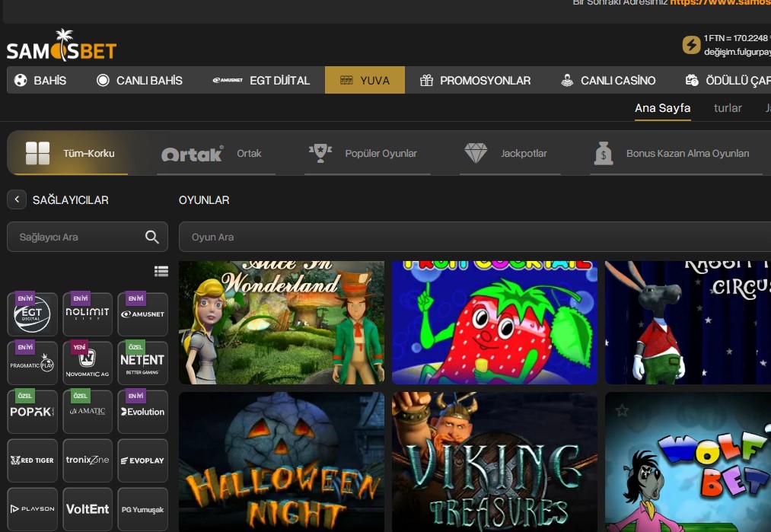Select the Nolimit City provider icon

(88, 314)
